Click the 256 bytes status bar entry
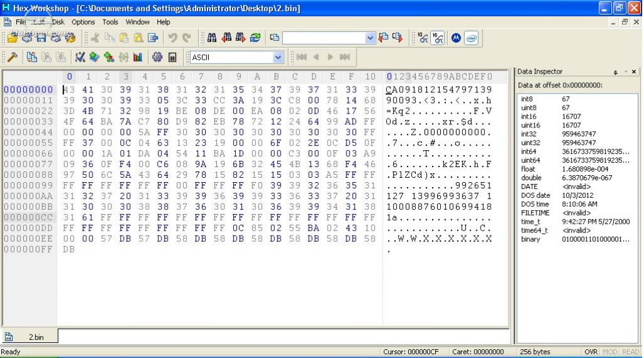Viewport: 644px width, 358px height. 535,352
